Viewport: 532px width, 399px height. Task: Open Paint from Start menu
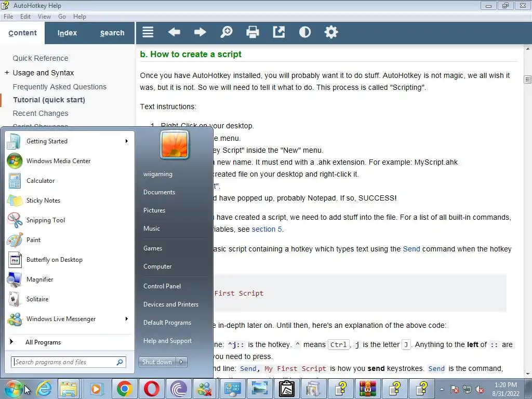click(x=69, y=240)
